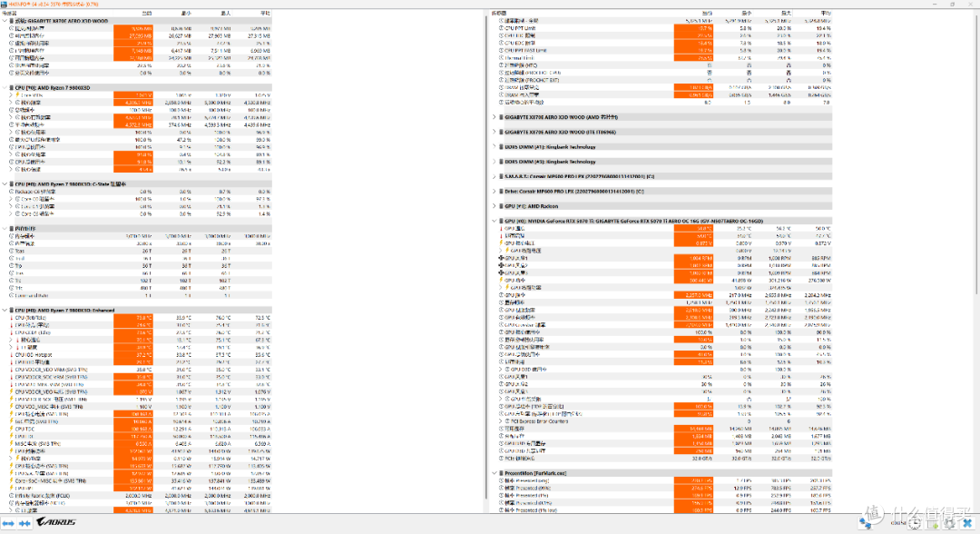The width and height of the screenshot is (980, 534).
Task: Expand DDR5 DIMM [A3]: Kingbank Technology group
Action: (x=495, y=162)
